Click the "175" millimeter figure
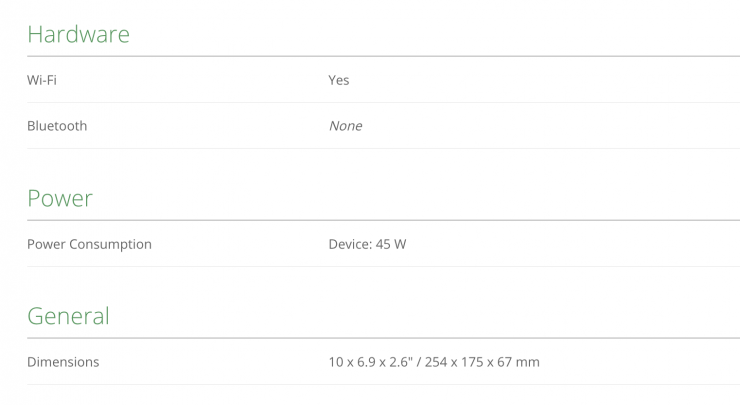The width and height of the screenshot is (740, 405). pos(476,362)
